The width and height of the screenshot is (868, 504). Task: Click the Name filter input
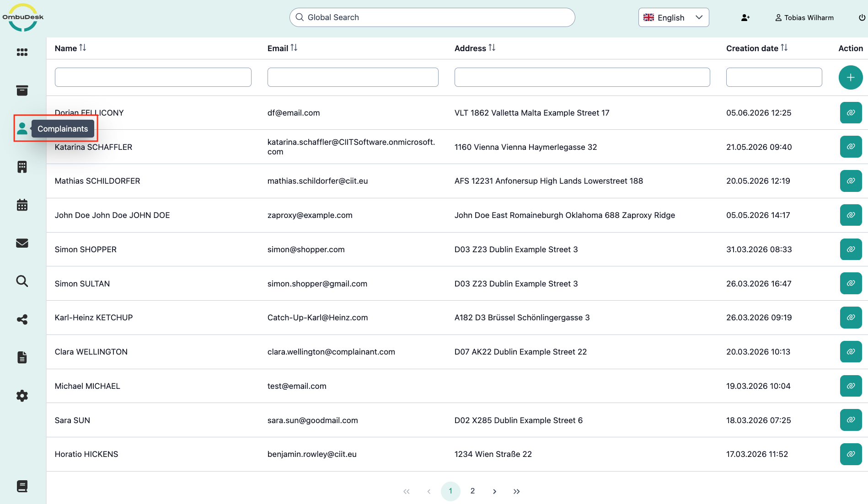coord(153,77)
